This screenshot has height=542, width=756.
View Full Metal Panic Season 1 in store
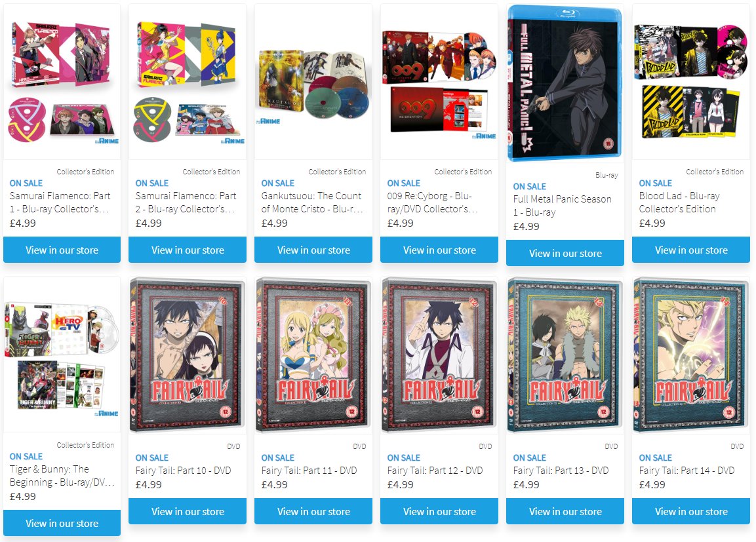click(565, 253)
